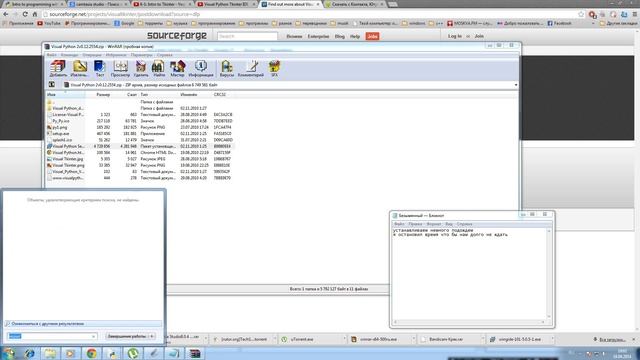Click the Notepad horizontal scrollbar

469,322
